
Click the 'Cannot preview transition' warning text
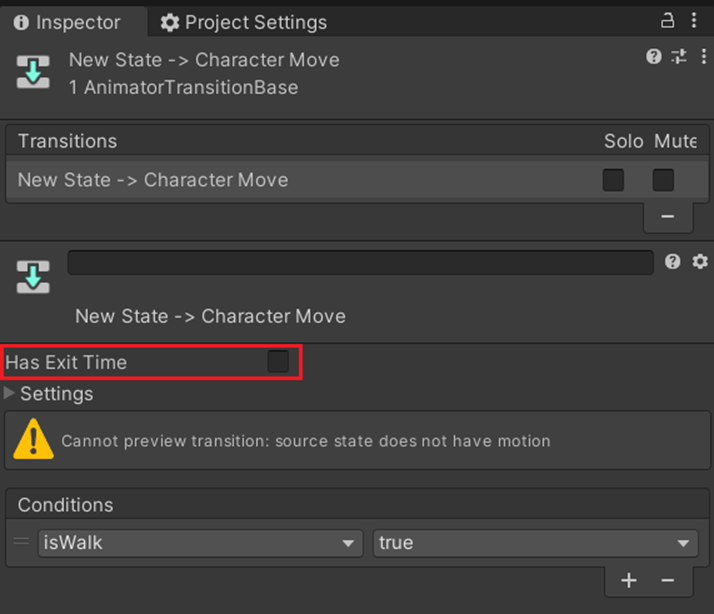tap(306, 441)
